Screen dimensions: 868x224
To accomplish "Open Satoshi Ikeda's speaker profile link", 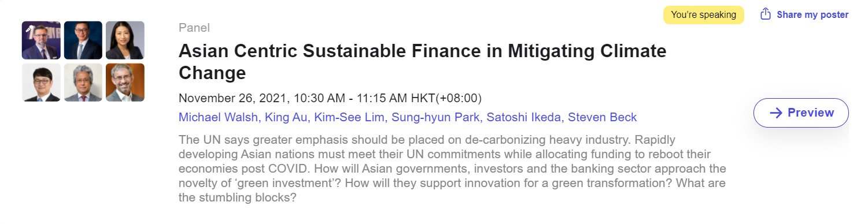I will (x=523, y=117).
